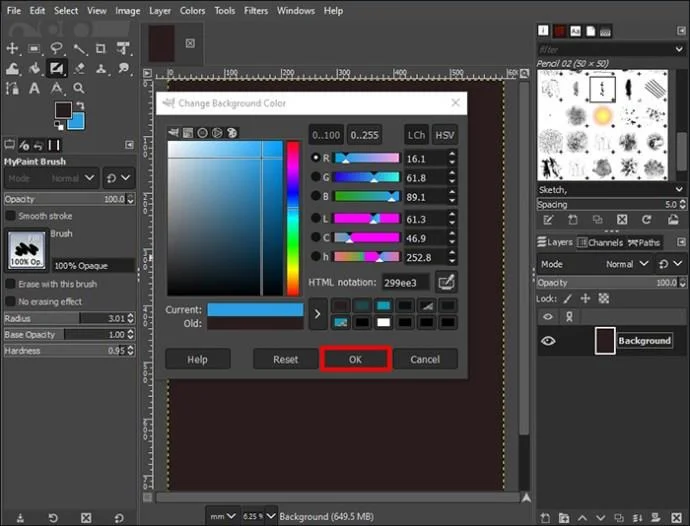Switch to the Channels tab
This screenshot has width=690, height=526.
[600, 243]
